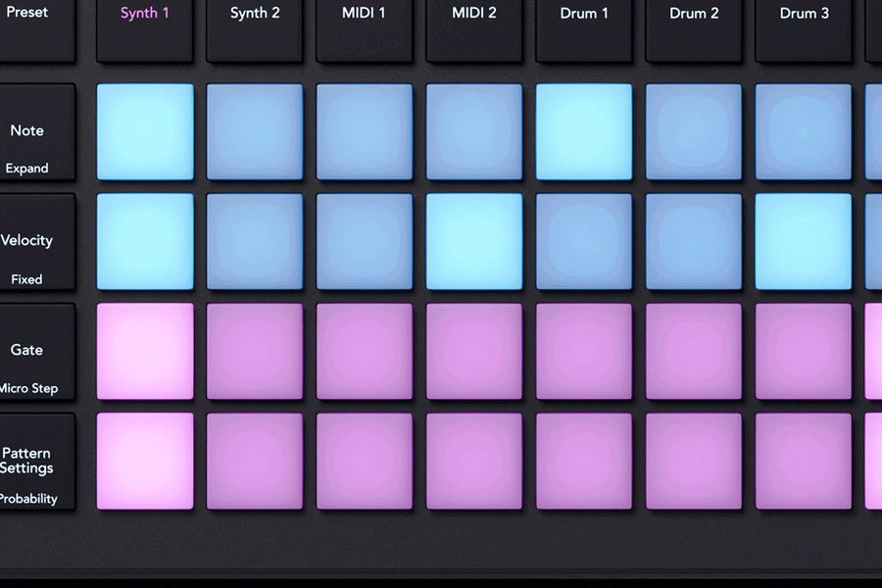
Task: Tap the Pattern Settings-row pad under Drum 2
Action: coord(694,461)
